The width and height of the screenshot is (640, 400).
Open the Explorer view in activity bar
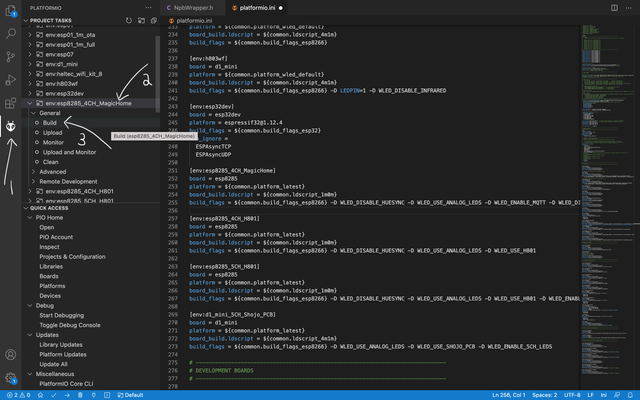coord(11,11)
